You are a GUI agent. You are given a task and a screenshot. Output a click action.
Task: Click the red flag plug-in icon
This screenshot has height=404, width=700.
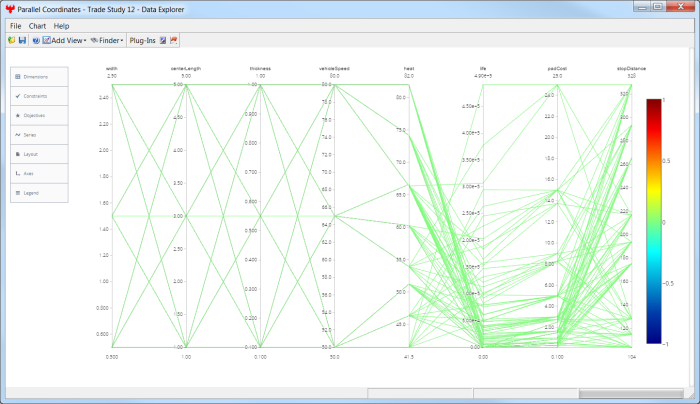pos(173,40)
